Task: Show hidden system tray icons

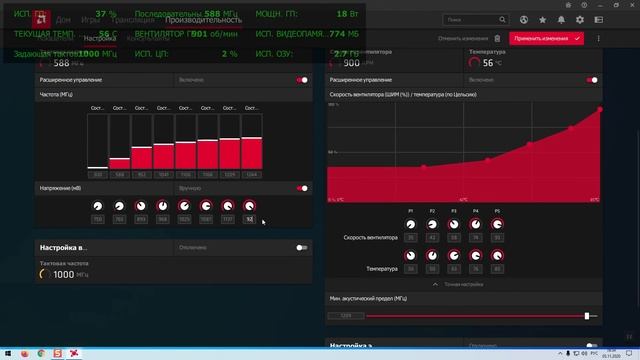Action: click(x=560, y=353)
